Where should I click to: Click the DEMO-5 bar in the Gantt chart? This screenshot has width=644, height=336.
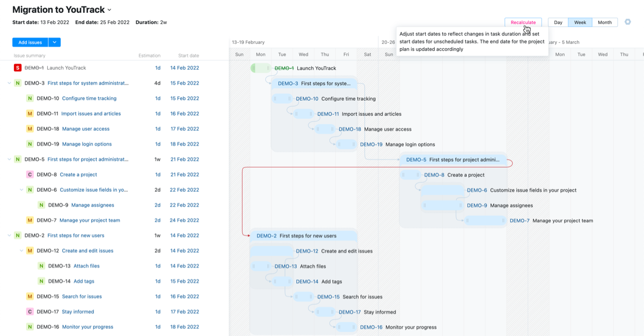click(453, 160)
